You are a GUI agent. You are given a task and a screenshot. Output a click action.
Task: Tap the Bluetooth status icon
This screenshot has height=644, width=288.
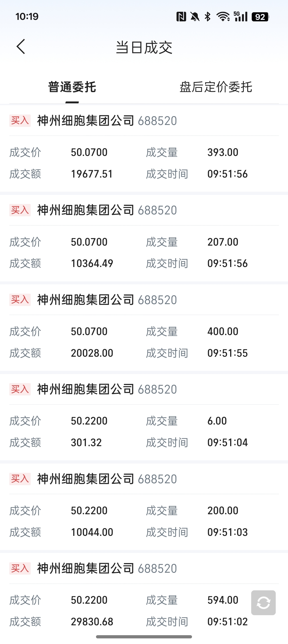207,17
